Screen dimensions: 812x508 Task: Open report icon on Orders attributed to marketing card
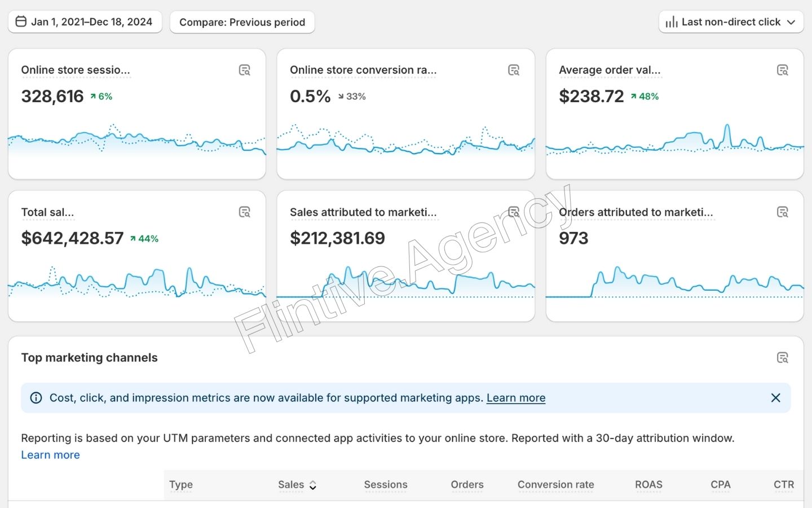click(x=782, y=212)
